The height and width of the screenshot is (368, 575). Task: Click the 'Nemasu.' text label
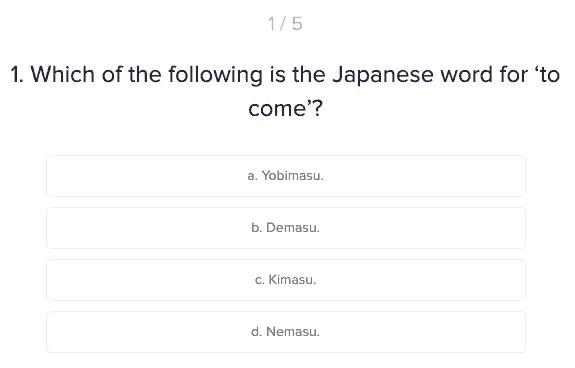(293, 332)
